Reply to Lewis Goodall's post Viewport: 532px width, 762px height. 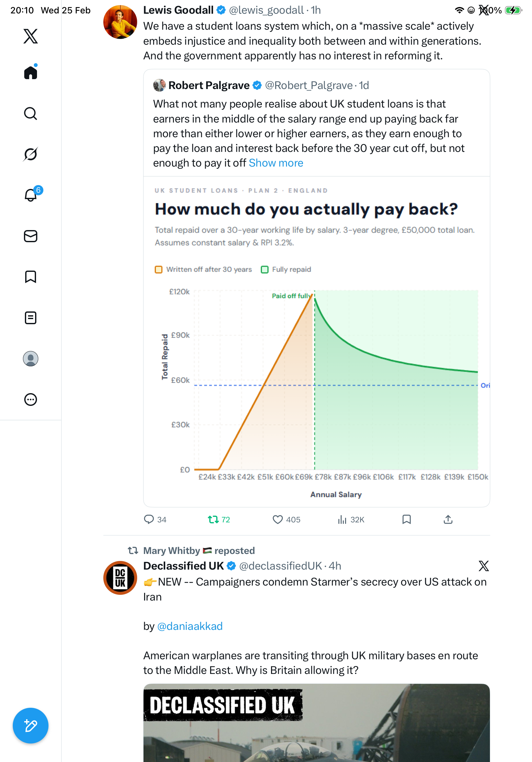149,519
